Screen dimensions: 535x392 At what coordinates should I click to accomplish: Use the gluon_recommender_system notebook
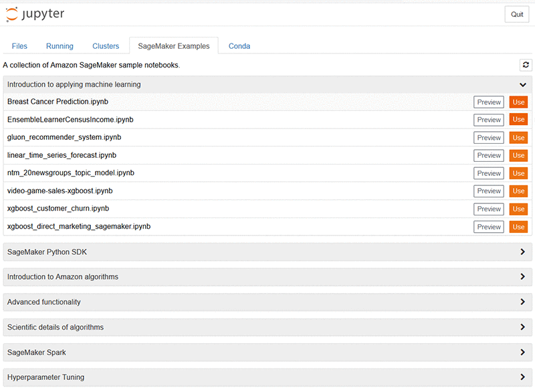[x=518, y=137]
